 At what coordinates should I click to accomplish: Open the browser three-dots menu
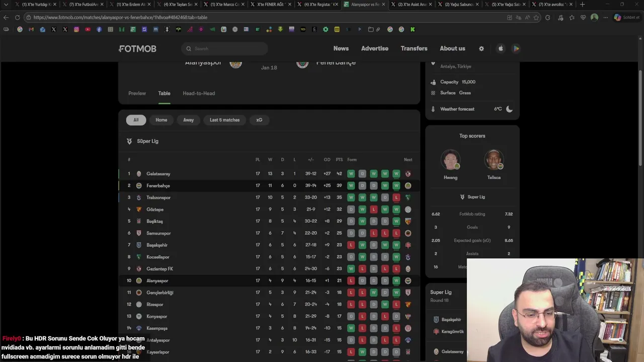[x=607, y=18]
